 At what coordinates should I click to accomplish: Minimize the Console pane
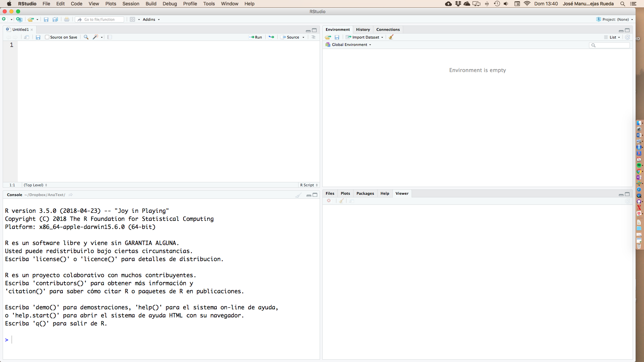(309, 195)
